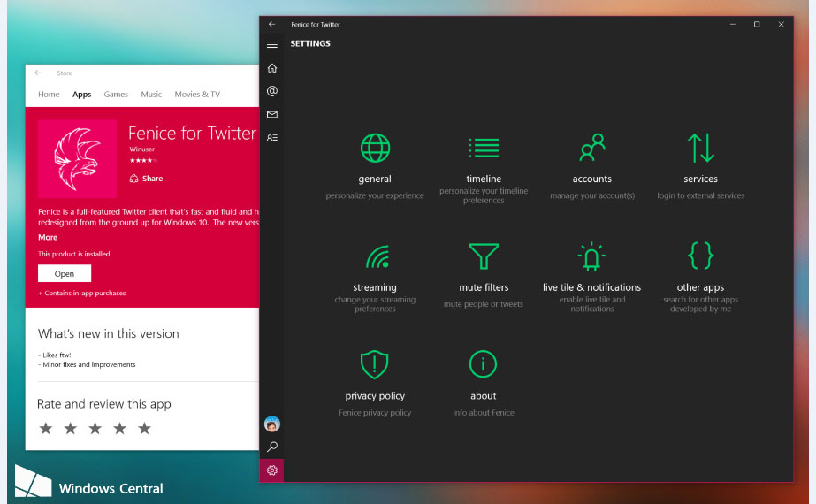Open live tile & notifications alarm icon

click(x=591, y=256)
